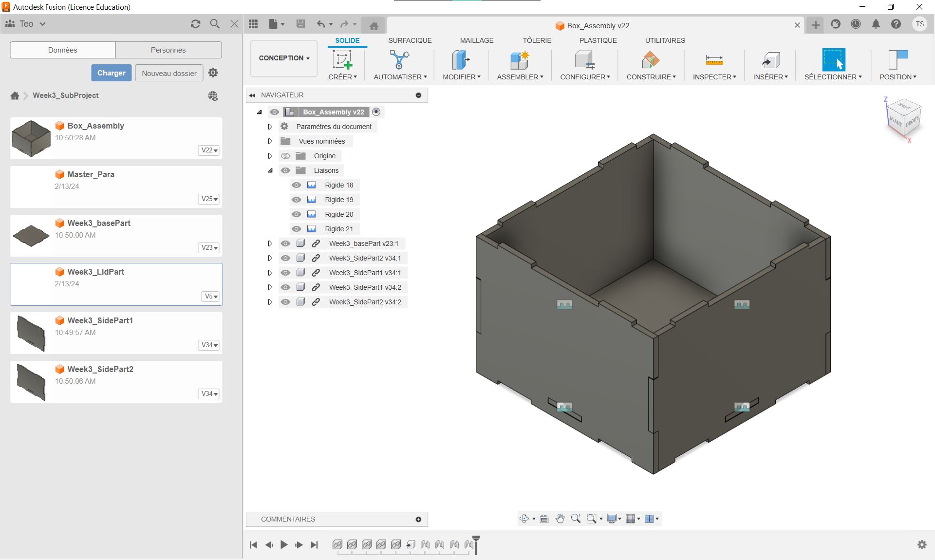The height and width of the screenshot is (560, 935).
Task: Click the extensions icon in top bar
Action: [836, 24]
